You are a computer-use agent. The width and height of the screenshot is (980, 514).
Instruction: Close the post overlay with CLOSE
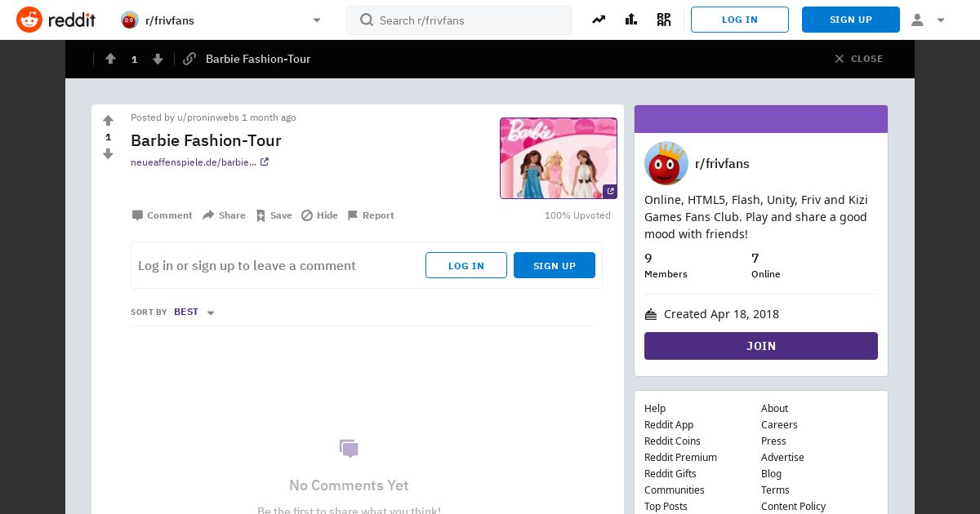[858, 59]
